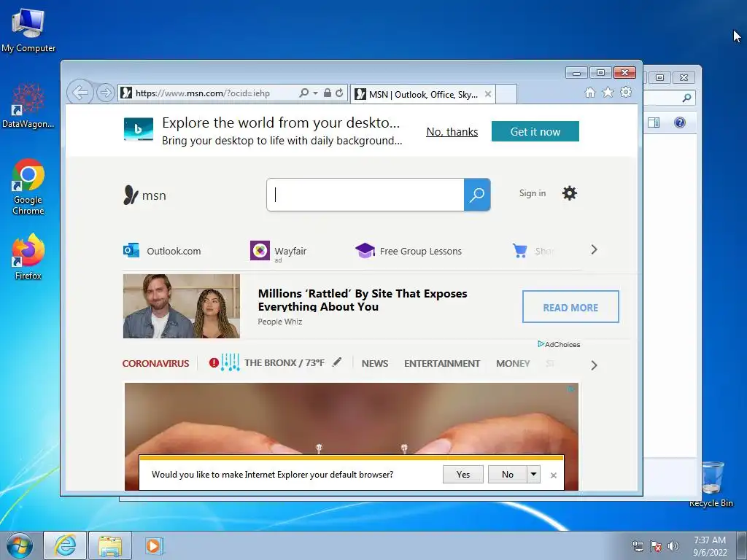
Task: Open the address bar dropdown arrow
Action: point(315,93)
